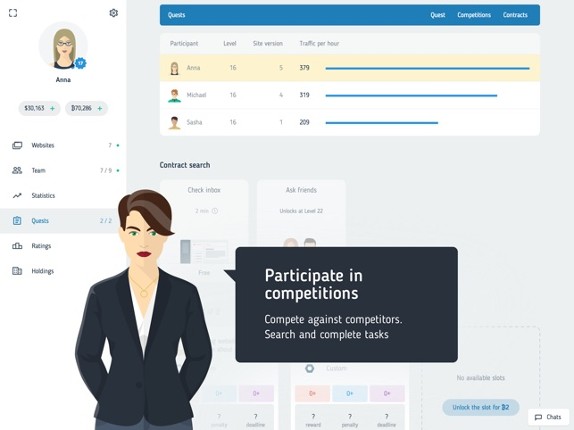Screen dimensions: 574x430
Task: Switch to the Contracts tab in the header
Action: point(515,15)
